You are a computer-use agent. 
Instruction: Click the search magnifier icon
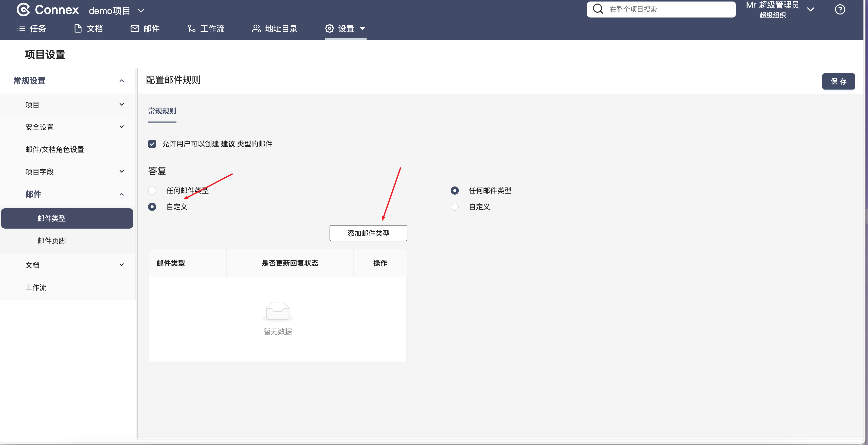pos(598,9)
